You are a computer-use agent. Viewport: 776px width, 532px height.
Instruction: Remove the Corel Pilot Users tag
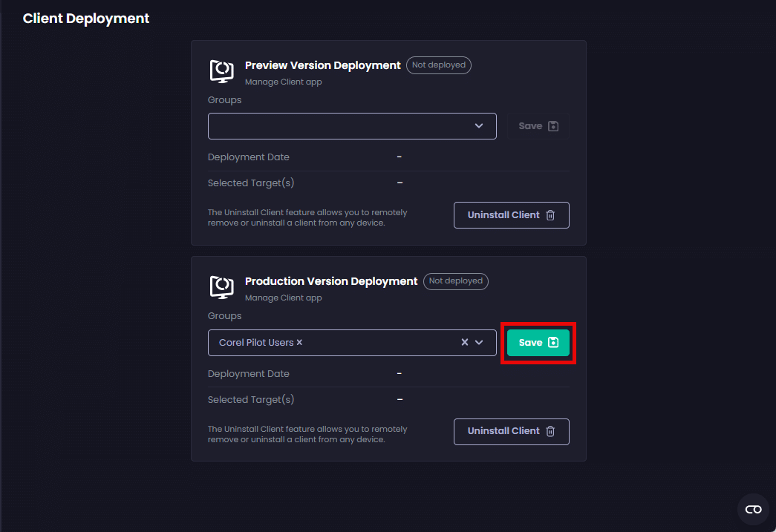point(299,343)
